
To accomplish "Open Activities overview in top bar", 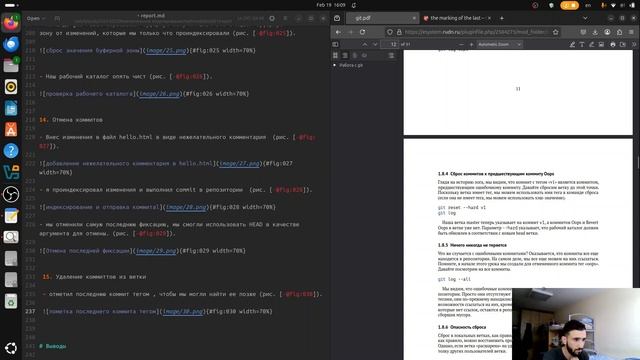I will pos(11,5).
